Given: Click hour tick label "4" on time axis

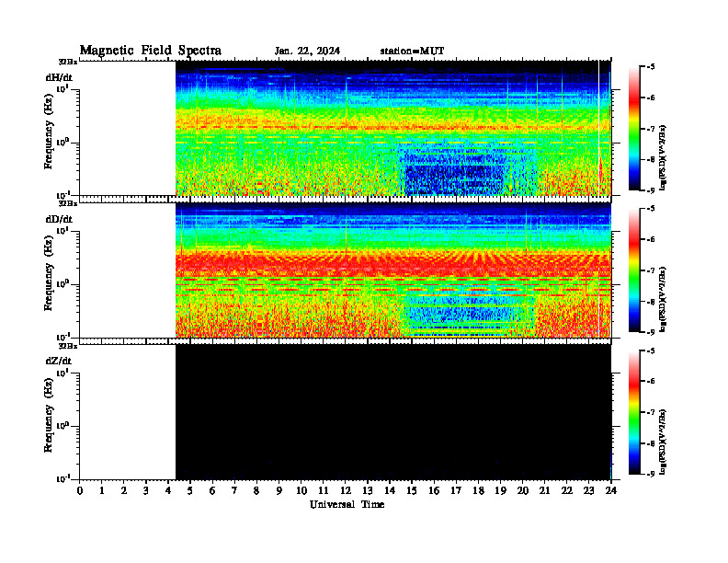Looking at the screenshot, I should [168, 491].
